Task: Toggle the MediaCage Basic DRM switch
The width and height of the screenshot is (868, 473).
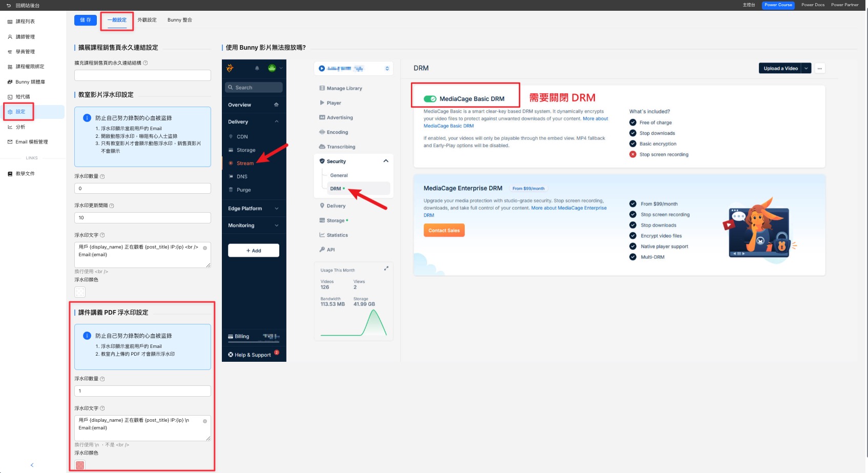Action: coord(430,99)
